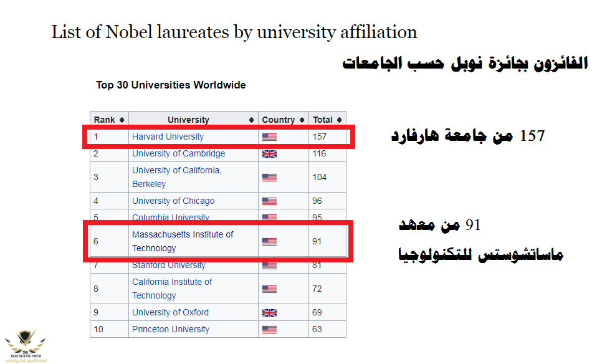
Task: Follow the California Institute of Technology link
Action: pos(172,289)
